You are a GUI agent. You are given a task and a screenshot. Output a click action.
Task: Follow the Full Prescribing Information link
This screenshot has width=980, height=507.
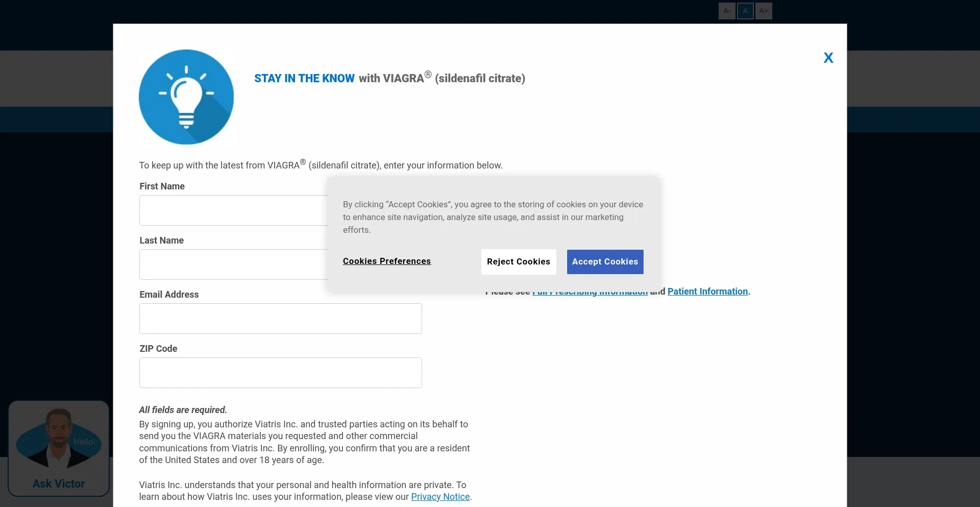point(590,294)
